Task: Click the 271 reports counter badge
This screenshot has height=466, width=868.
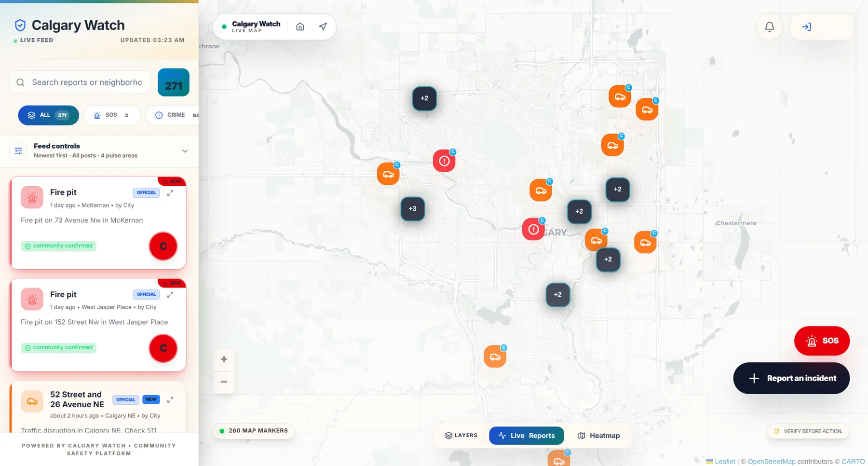Action: click(174, 82)
